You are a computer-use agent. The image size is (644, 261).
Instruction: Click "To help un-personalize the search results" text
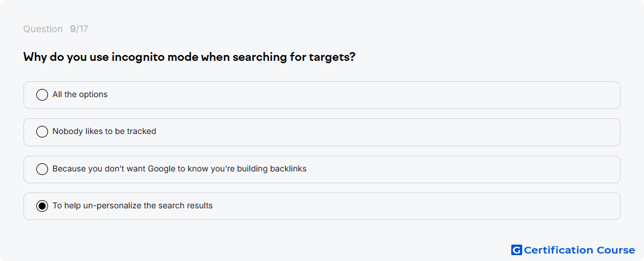point(133,205)
